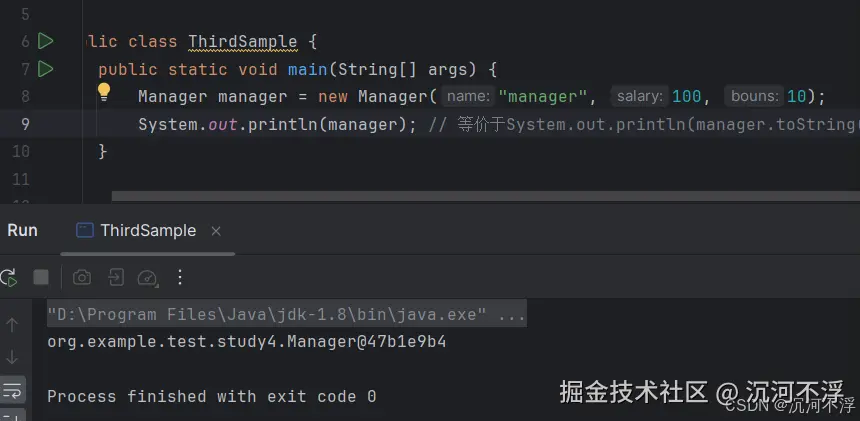This screenshot has height=421, width=860.
Task: Navigate up the stack trace arrow
Action: [x=12, y=325]
